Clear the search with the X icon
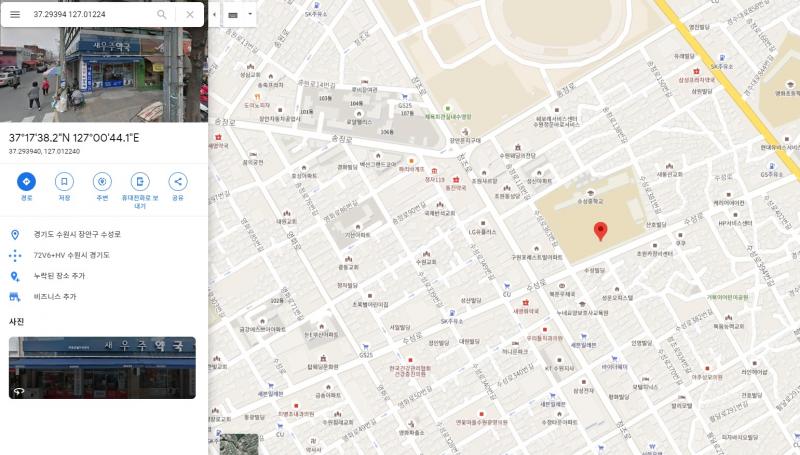 pos(190,14)
